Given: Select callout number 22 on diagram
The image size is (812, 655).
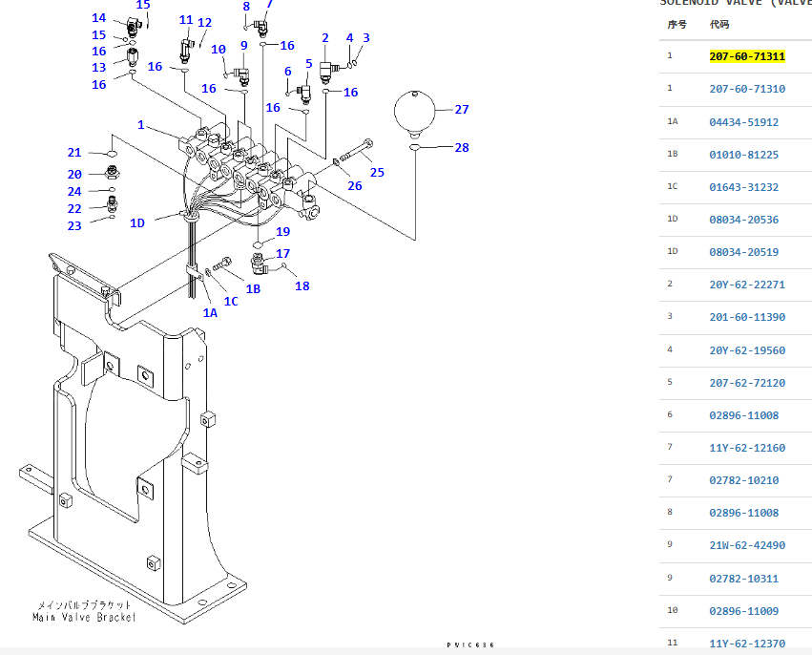Looking at the screenshot, I should [74, 209].
